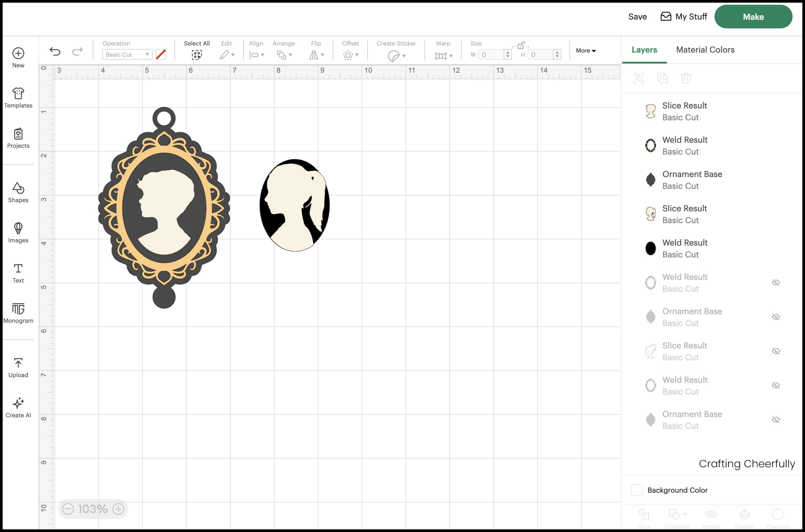This screenshot has width=805, height=532.
Task: Unhide the hidden Slice Result layer
Action: (776, 351)
